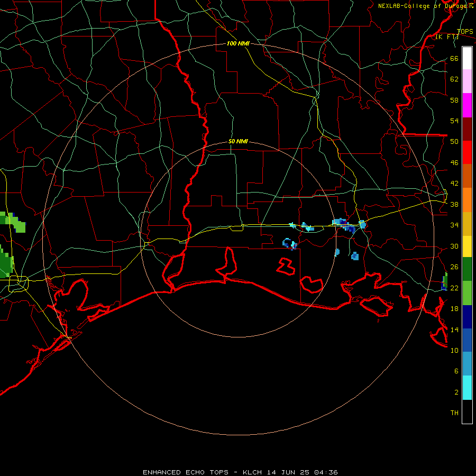Image resolution: width=476 pixels, height=476 pixels.
Task: Select the light blue legend swatch
Action: tap(467, 364)
